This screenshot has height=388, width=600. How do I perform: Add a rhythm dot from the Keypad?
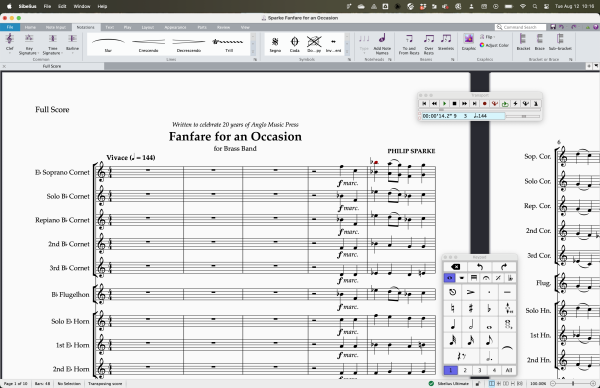point(489,357)
